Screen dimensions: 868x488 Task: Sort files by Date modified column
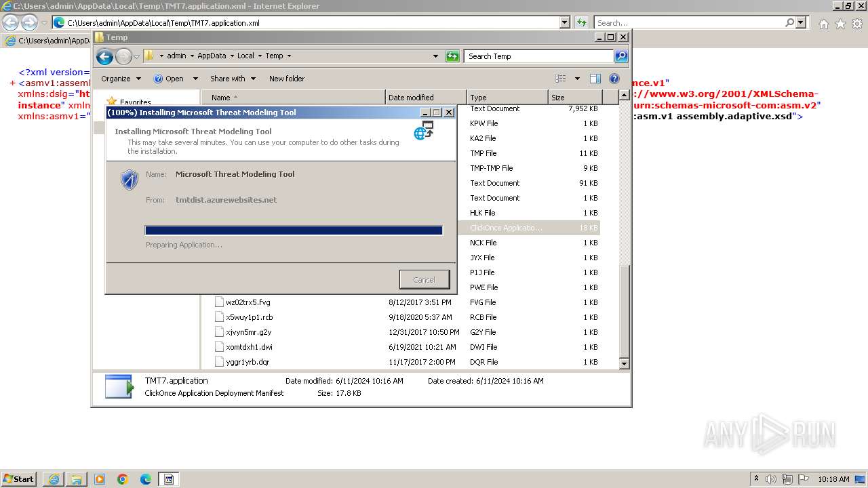click(x=426, y=98)
